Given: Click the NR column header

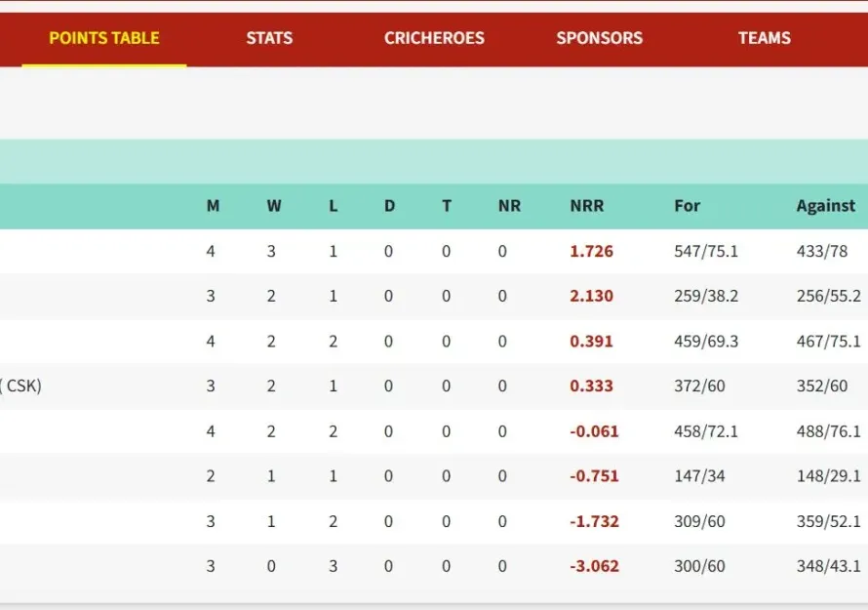Looking at the screenshot, I should pos(509,206).
